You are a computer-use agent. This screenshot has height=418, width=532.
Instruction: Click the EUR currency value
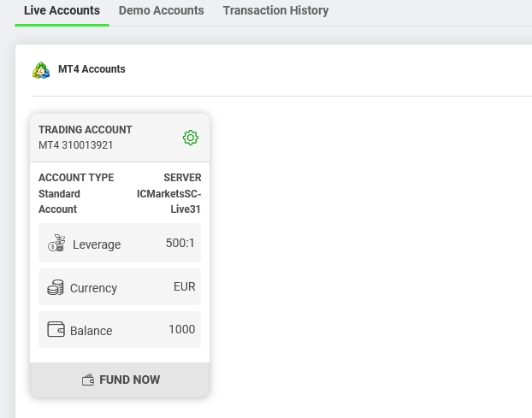[185, 287]
